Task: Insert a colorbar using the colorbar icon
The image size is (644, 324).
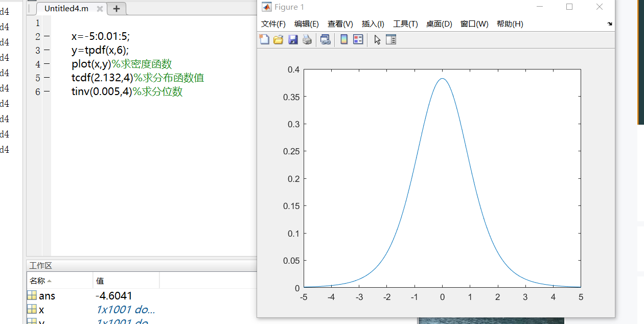Action: (x=343, y=39)
